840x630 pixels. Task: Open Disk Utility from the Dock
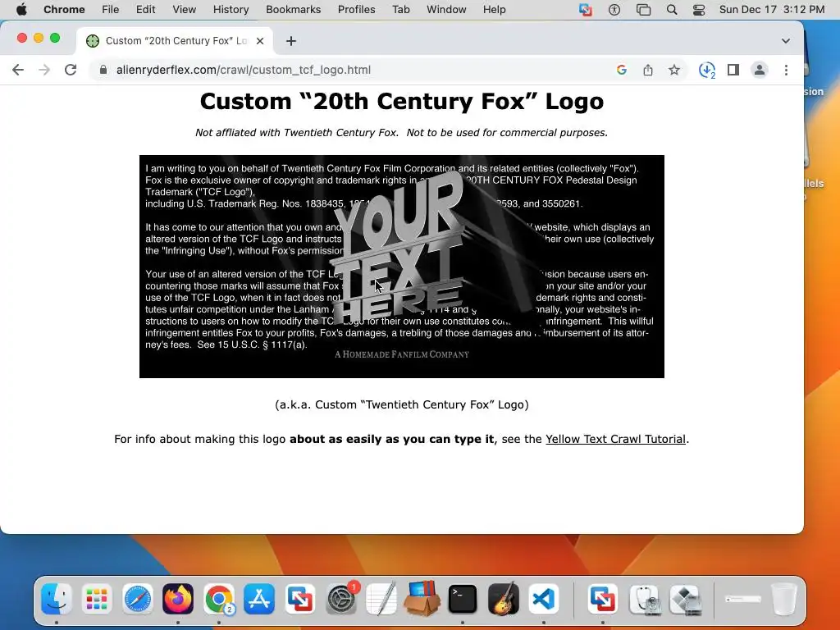(645, 599)
